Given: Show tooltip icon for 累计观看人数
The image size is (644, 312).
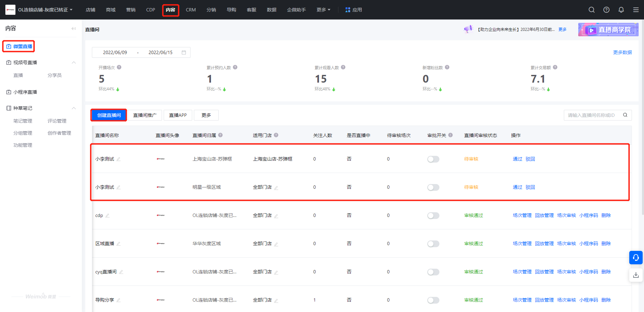Looking at the screenshot, I should 343,67.
